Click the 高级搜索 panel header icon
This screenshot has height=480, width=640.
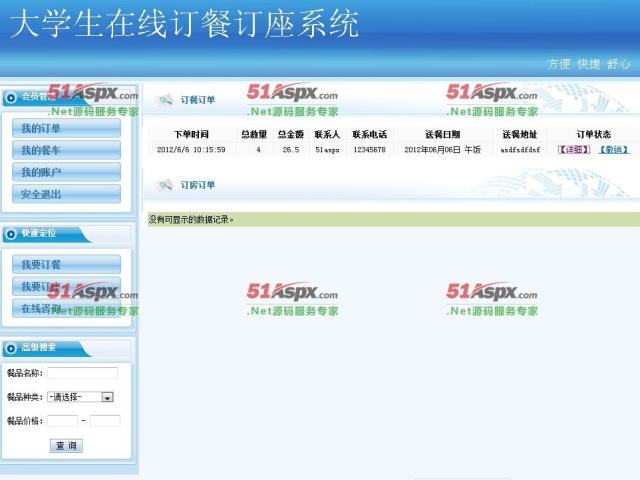[12, 348]
